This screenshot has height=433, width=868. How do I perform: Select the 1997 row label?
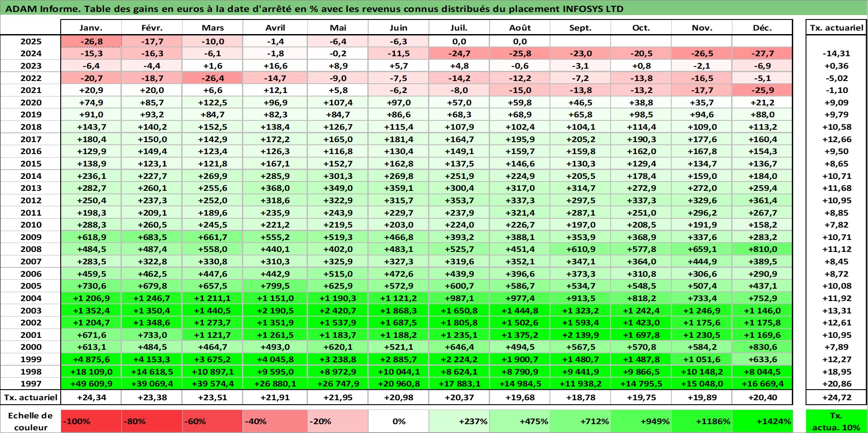tap(31, 383)
